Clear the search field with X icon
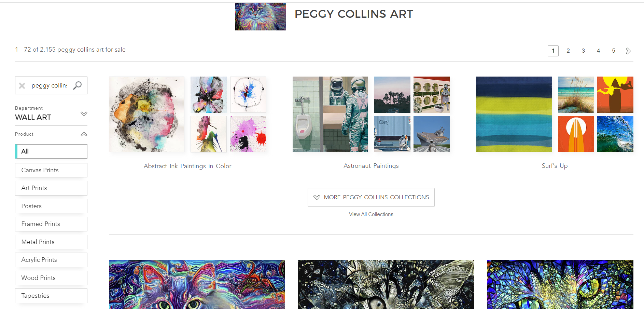Viewport: 644px width, 309px height. click(x=22, y=85)
